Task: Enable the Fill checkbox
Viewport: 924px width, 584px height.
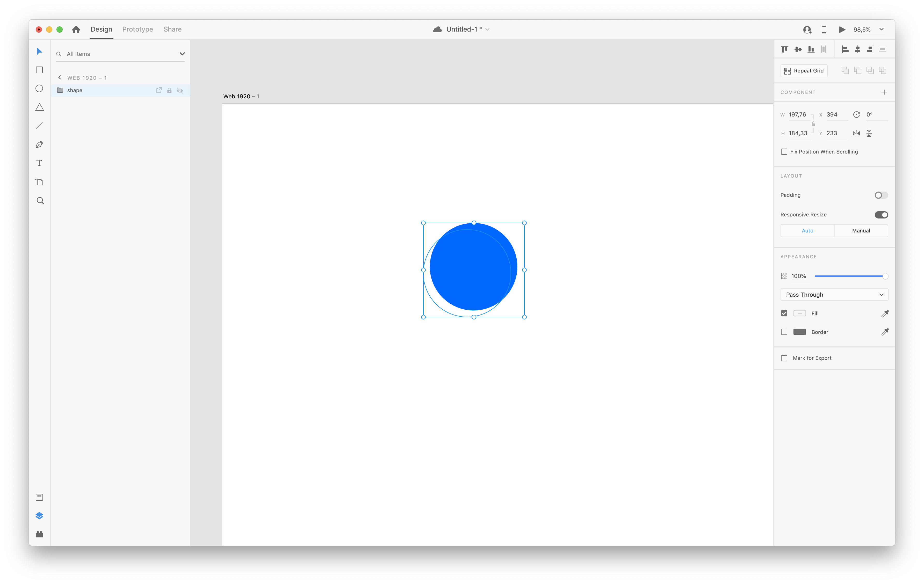Action: click(784, 313)
